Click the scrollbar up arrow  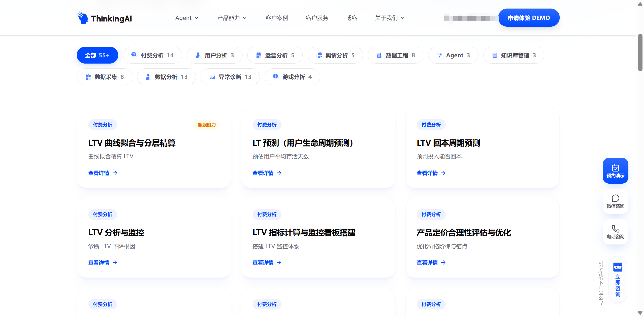(x=640, y=4)
